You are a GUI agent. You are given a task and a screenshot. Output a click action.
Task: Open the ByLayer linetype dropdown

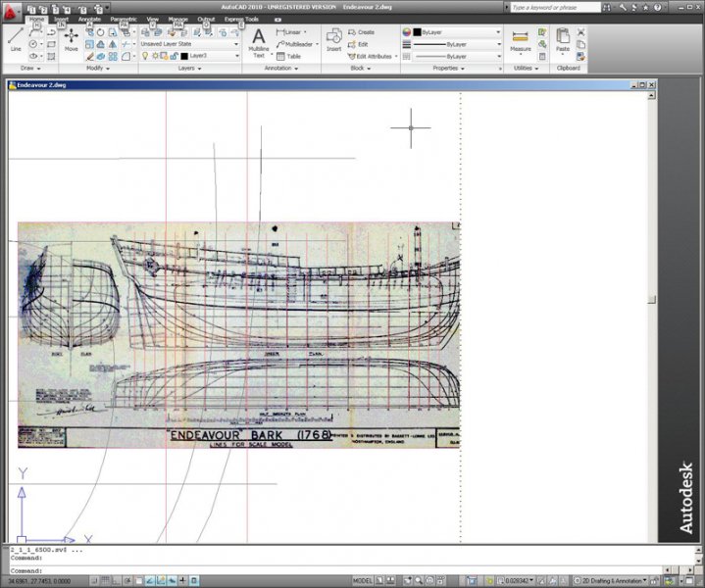point(457,56)
